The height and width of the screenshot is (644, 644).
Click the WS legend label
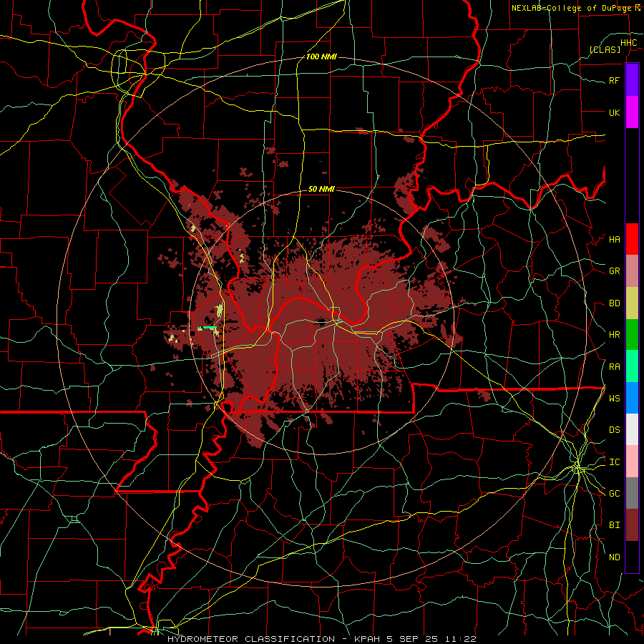click(x=614, y=399)
